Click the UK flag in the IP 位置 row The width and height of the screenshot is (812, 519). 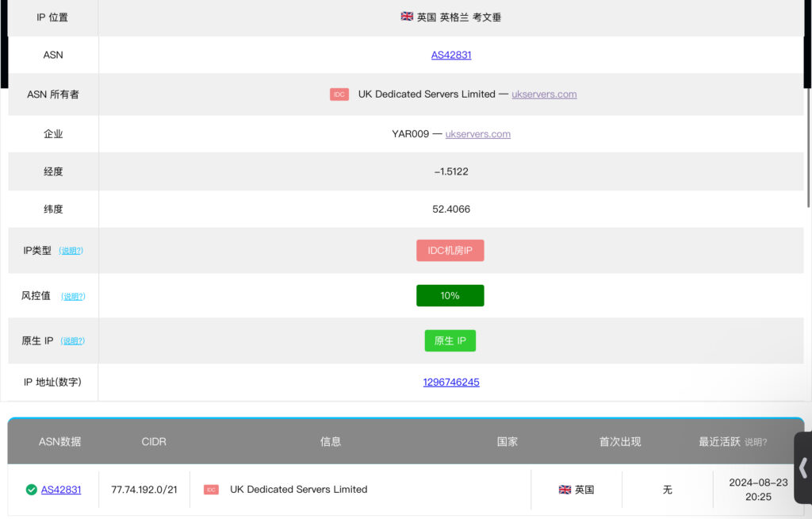(407, 16)
